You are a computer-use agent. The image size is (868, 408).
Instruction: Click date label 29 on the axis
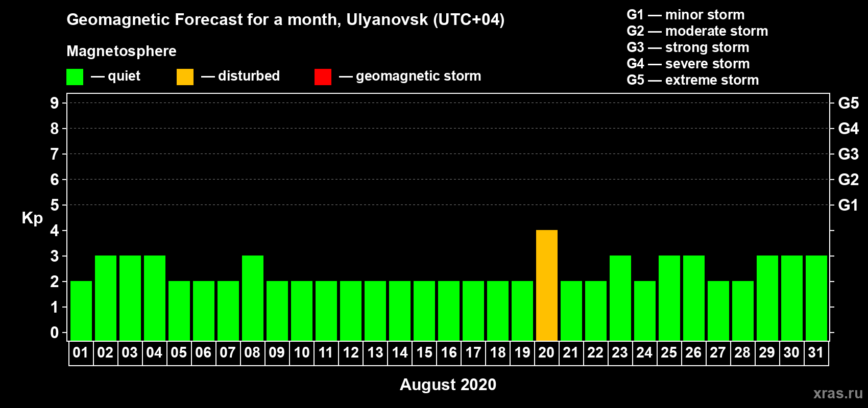(767, 352)
